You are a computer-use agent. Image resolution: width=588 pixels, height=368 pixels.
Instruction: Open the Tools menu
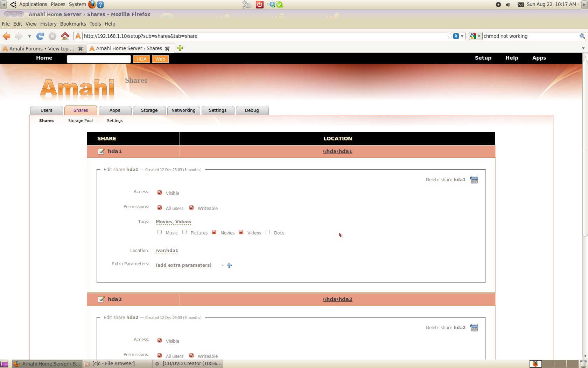95,24
